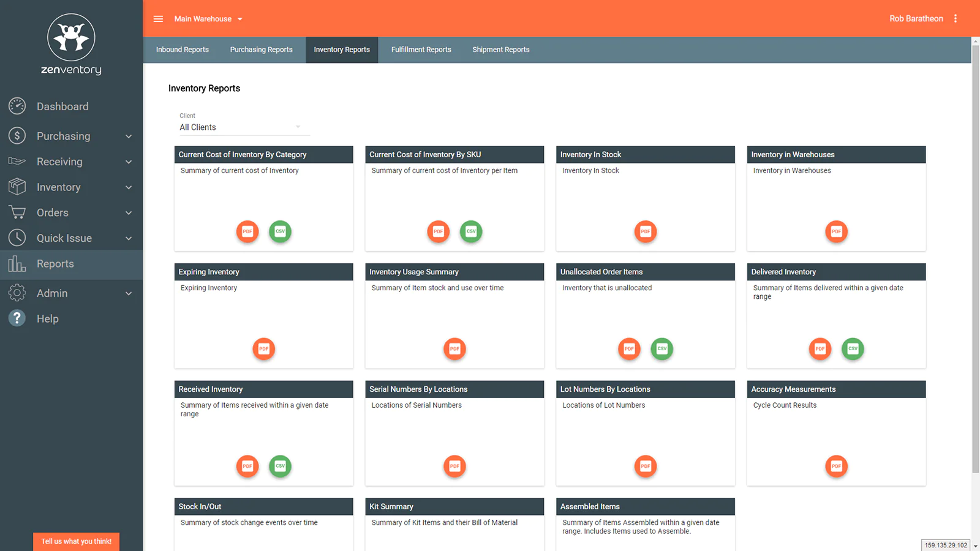Switch to Inbound Reports tab
980x551 pixels.
point(183,50)
